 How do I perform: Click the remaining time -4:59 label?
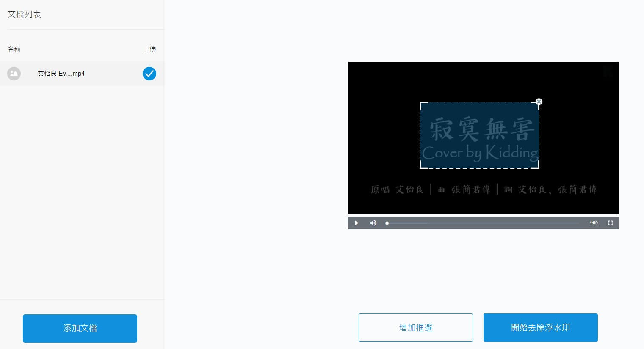(593, 223)
